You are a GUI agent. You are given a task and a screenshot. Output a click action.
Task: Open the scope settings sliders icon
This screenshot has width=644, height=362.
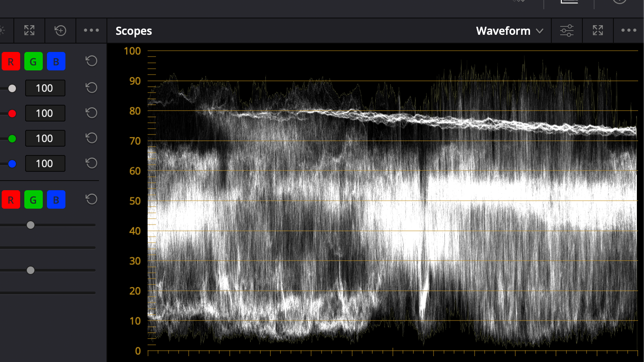click(567, 31)
